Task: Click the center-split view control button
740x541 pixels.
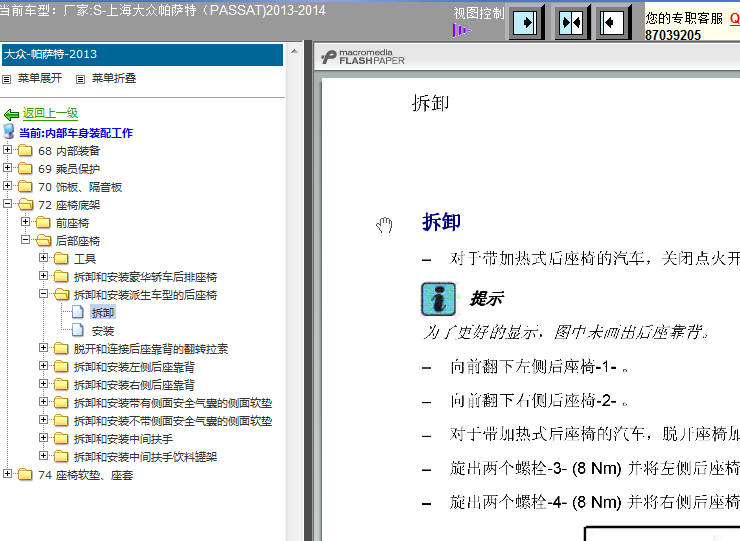Action: [x=570, y=22]
